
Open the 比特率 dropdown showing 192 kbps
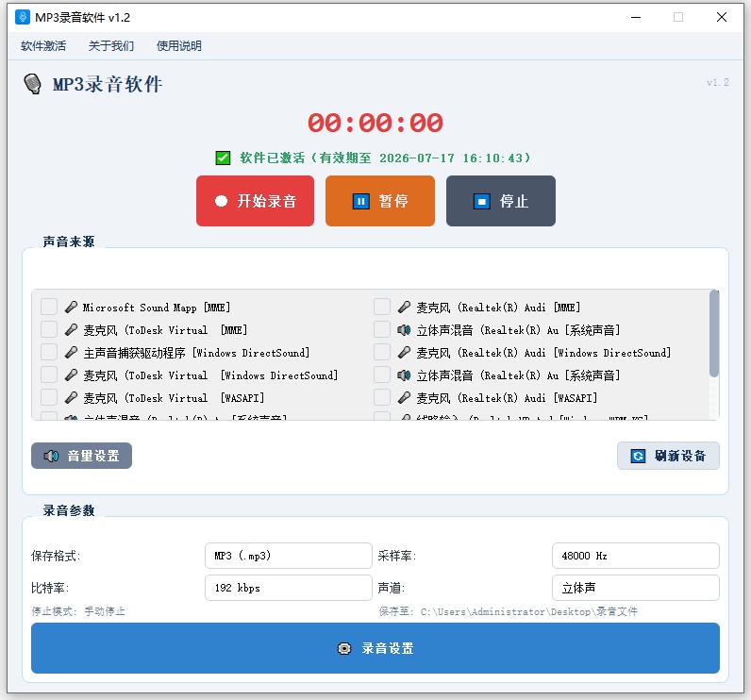(289, 588)
